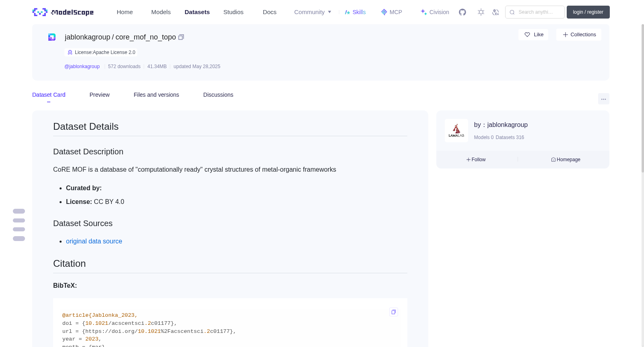
Task: Click the license badge icon
Action: [70, 52]
